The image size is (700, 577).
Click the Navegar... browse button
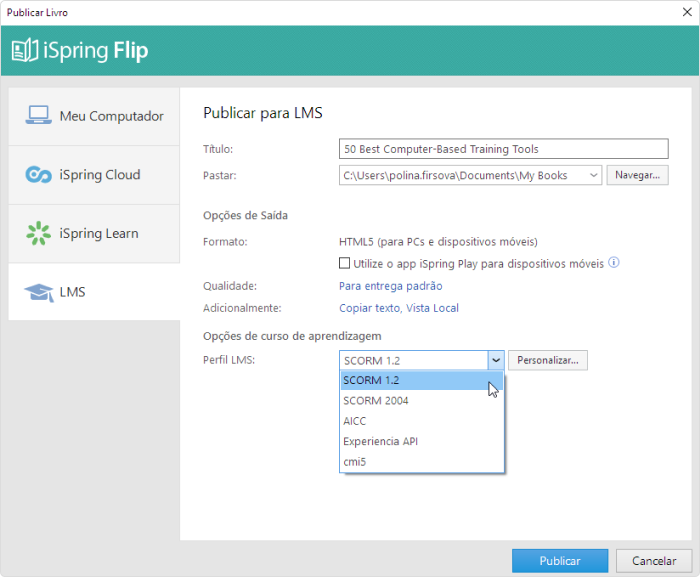[x=637, y=175]
